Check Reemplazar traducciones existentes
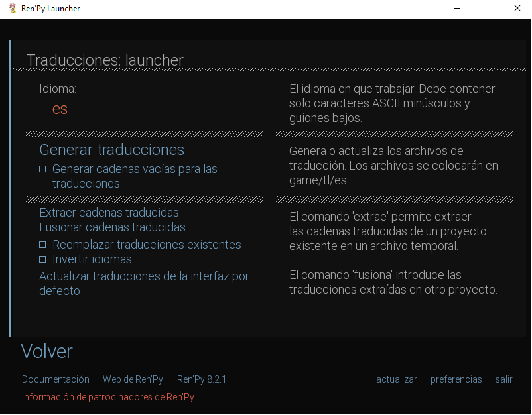532x415 pixels. click(42, 245)
